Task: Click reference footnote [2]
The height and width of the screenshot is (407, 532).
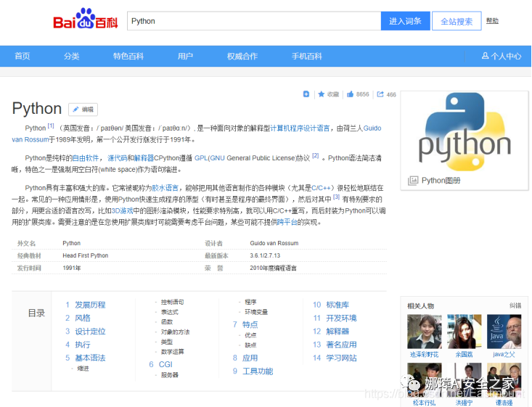Action: (316, 156)
